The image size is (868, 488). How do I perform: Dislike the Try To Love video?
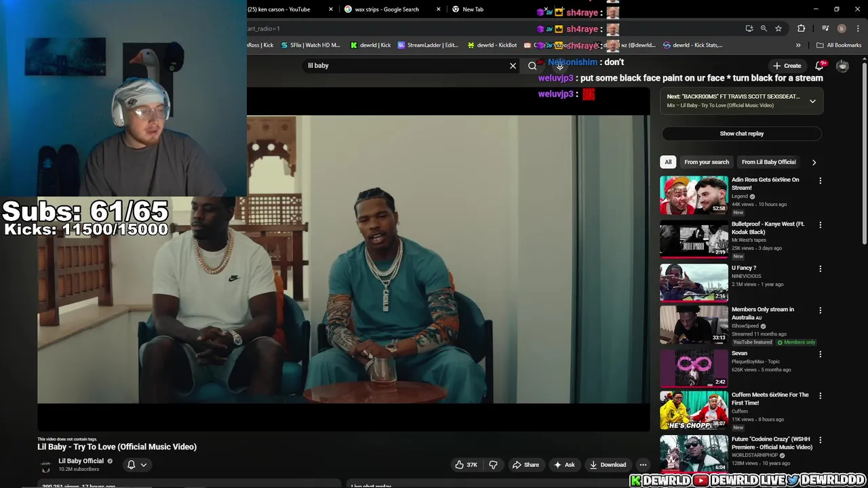[493, 465]
